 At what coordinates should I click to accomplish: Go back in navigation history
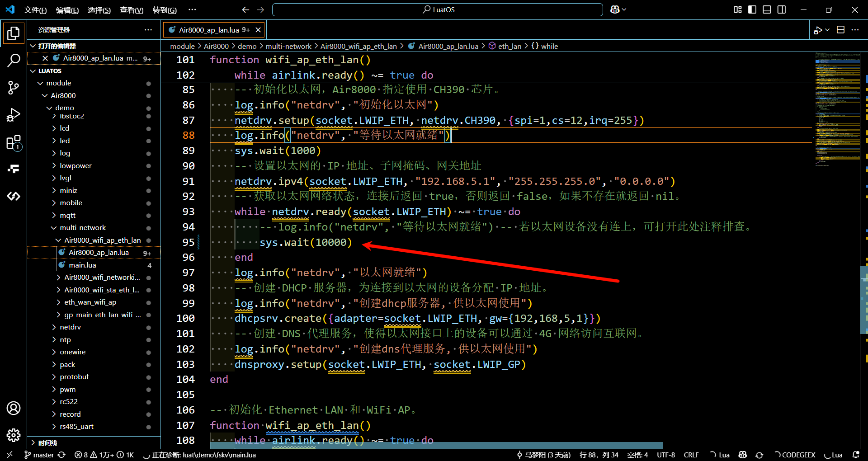click(x=245, y=9)
